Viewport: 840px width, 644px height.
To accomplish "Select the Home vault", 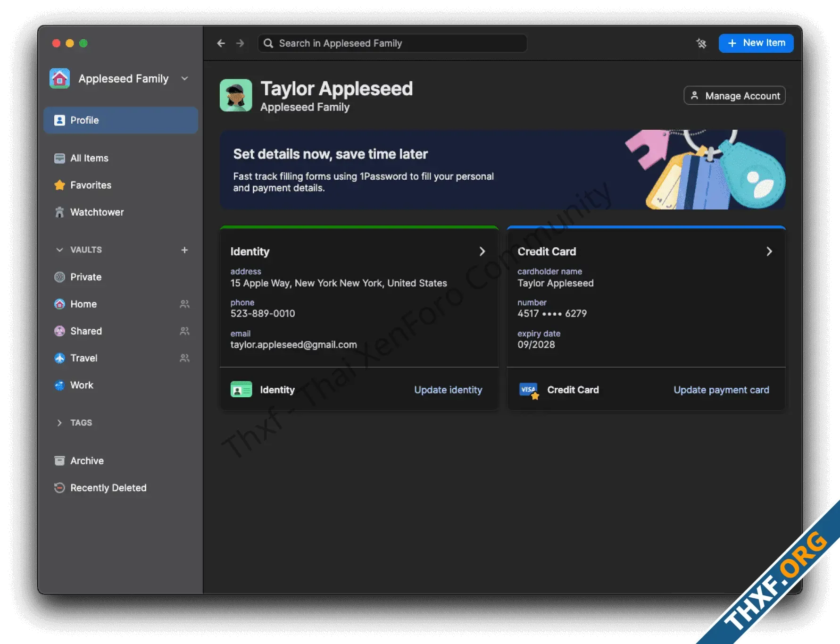I will pos(121,304).
